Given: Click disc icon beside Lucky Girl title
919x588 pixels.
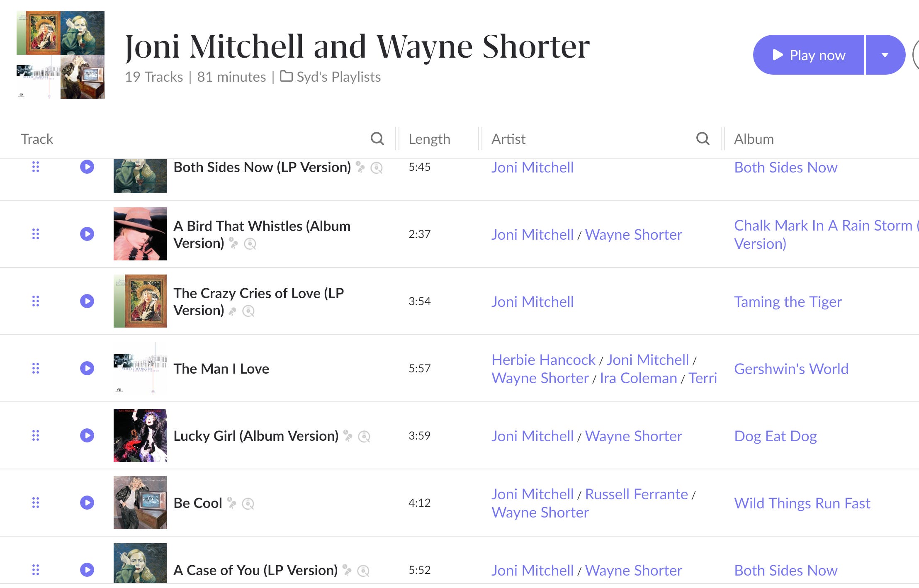Looking at the screenshot, I should pos(364,437).
